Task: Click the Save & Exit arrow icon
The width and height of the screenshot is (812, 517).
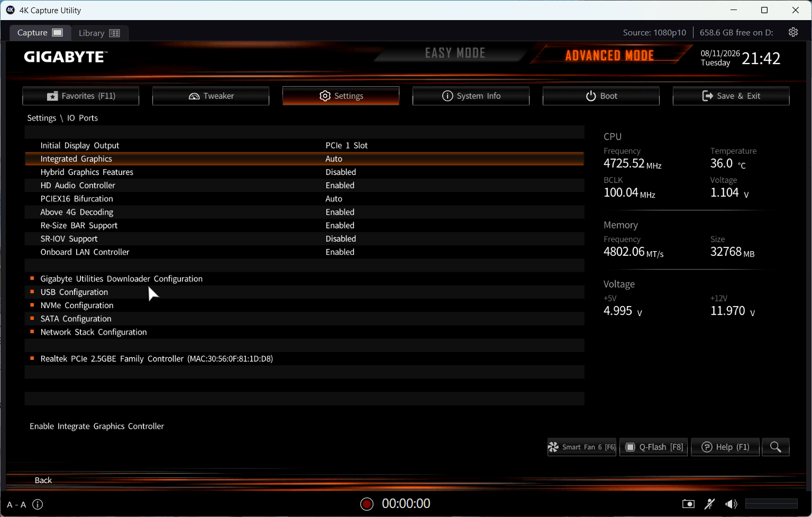Action: click(x=707, y=96)
